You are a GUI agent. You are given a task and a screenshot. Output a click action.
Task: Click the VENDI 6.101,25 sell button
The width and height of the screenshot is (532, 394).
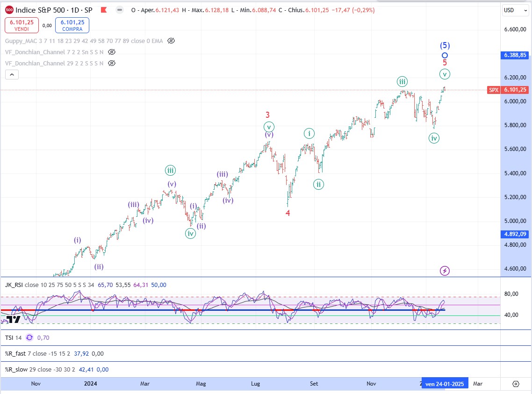(22, 25)
